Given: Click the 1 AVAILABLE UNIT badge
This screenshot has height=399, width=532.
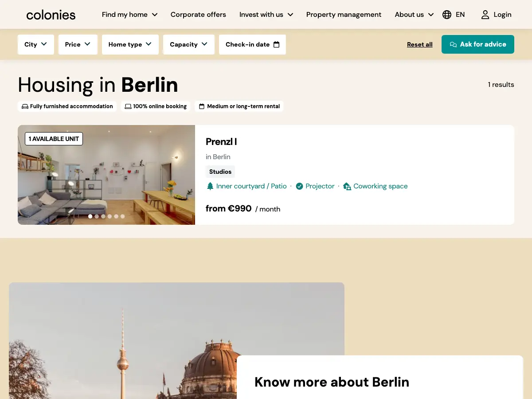Looking at the screenshot, I should [54, 139].
